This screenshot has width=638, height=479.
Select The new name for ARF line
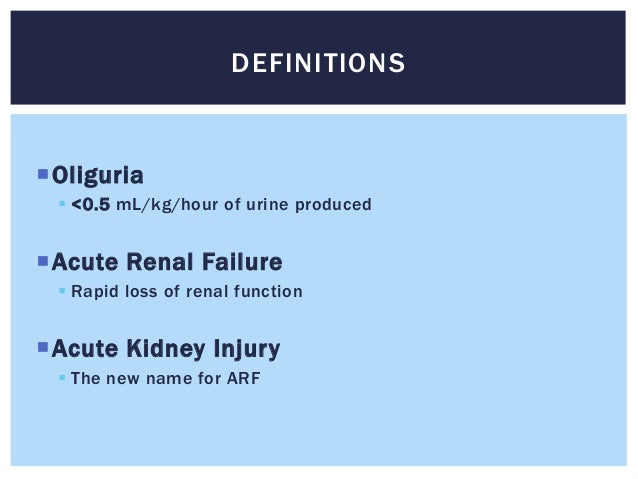(166, 378)
